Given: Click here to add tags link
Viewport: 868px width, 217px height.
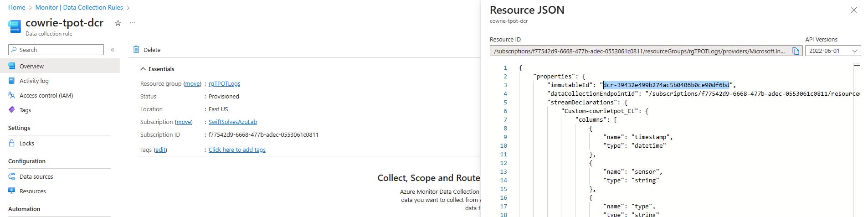Looking at the screenshot, I should [237, 150].
